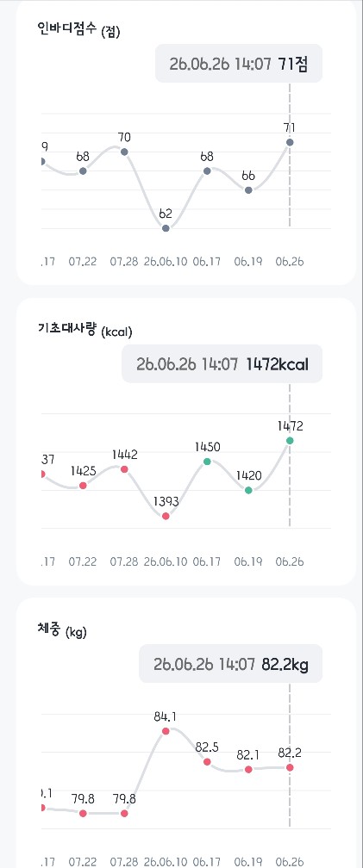363x868 pixels.
Task: Click the 1472kcal tooltip label
Action: (222, 363)
